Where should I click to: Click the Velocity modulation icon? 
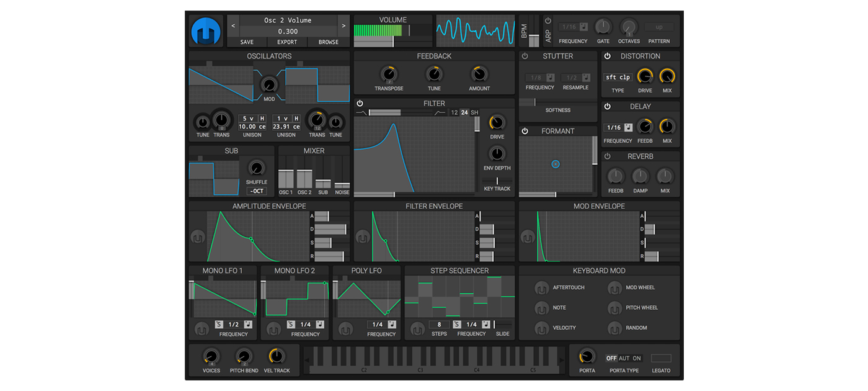pos(542,328)
